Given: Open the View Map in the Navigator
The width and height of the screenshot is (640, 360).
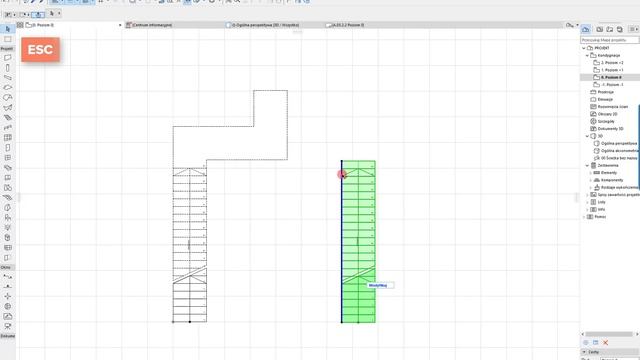Looking at the screenshot, I should 600,29.
